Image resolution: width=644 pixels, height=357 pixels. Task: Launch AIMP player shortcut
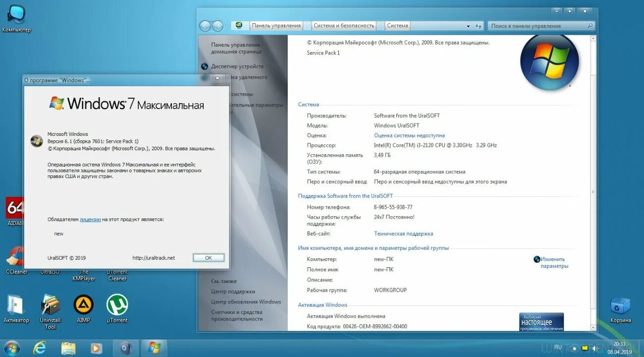[83, 309]
